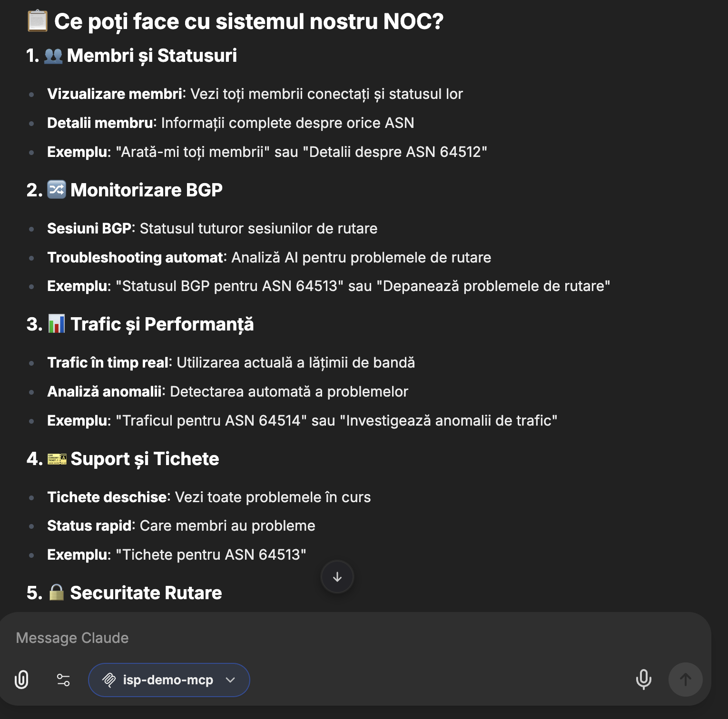Screen dimensions: 728x719
Task: Enable voice input with the mic control
Action: tap(644, 680)
